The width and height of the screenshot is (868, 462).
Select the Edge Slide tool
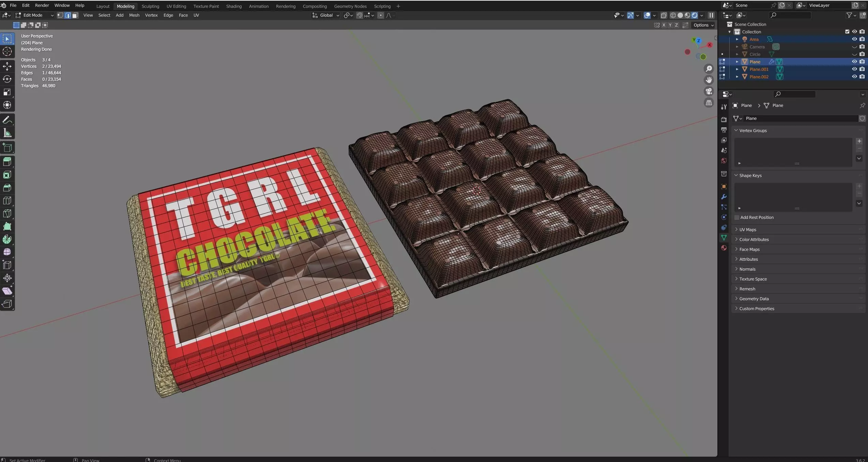(x=7, y=265)
